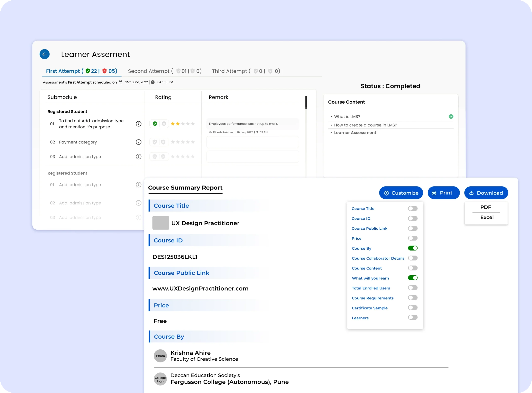Click info icon for 03 Add admission type
Screen dimensions: 532x393
point(138,157)
